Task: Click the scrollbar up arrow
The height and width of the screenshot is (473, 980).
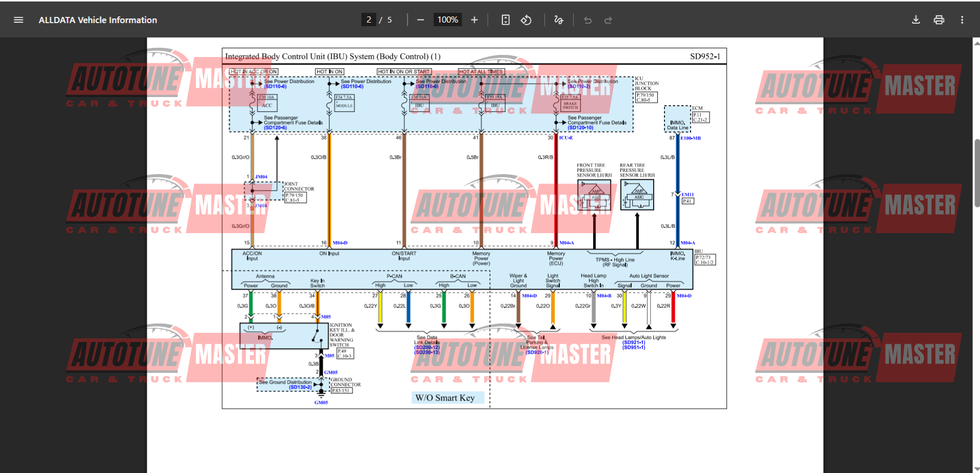Action: (x=976, y=43)
